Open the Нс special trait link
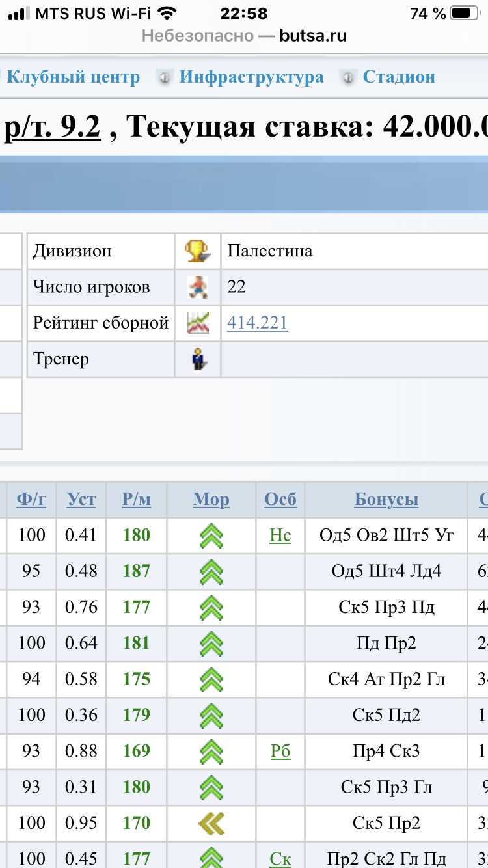 click(280, 536)
